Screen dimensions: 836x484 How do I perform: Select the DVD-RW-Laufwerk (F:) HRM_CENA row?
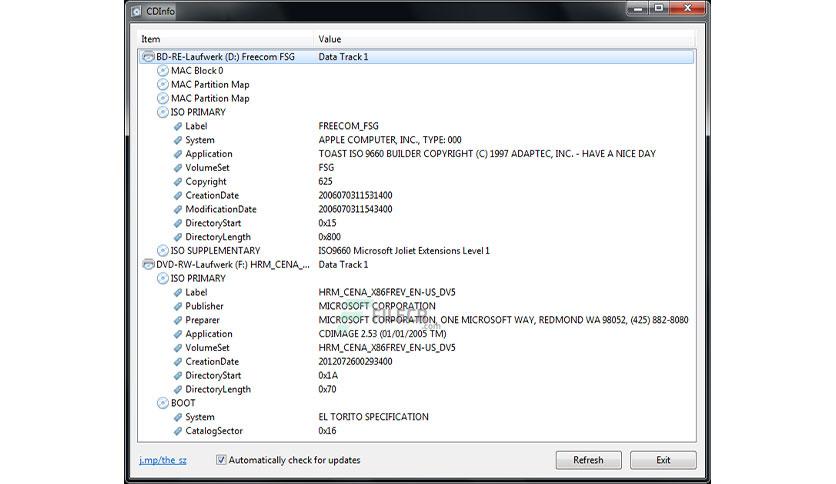pyautogui.click(x=416, y=264)
